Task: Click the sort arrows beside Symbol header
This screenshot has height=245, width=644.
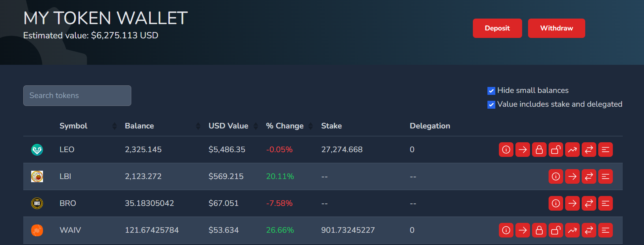Action: (x=114, y=126)
